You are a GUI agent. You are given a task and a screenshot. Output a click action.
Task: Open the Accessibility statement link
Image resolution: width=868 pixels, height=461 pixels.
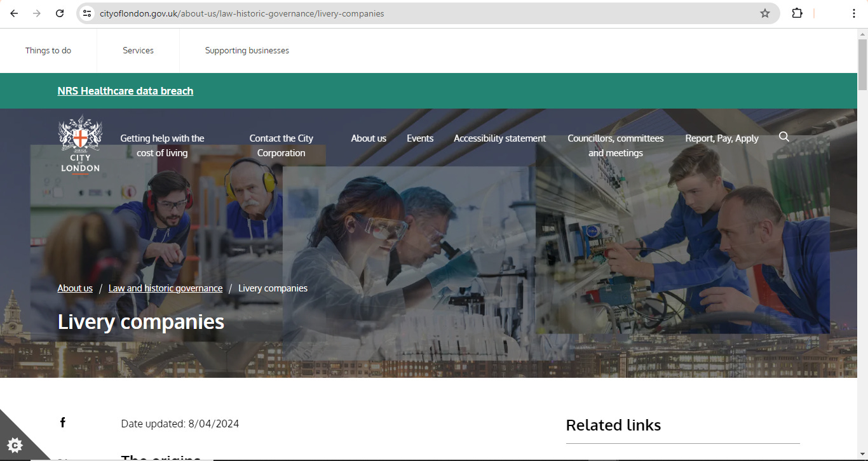[x=499, y=138]
